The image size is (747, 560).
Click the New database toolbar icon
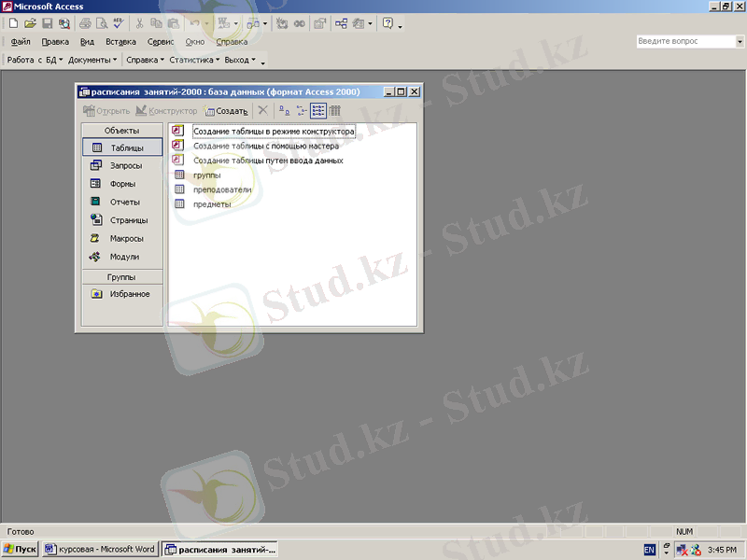pos(13,23)
